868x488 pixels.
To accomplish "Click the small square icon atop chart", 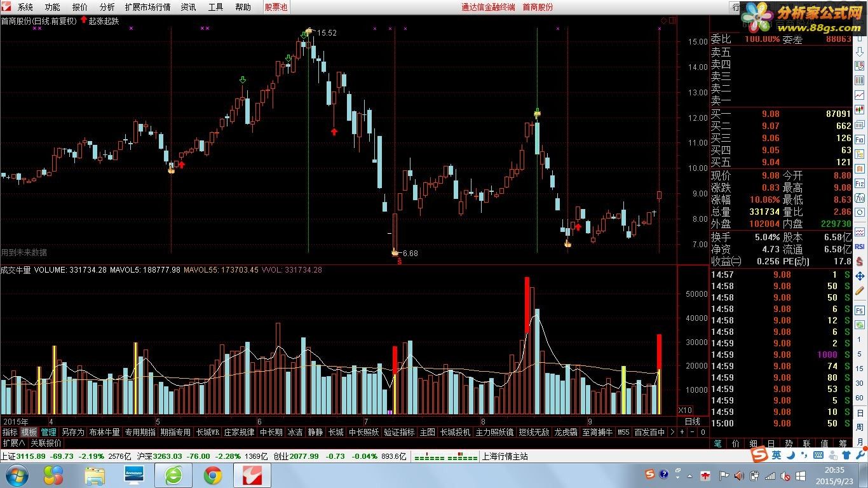I will coord(672,20).
